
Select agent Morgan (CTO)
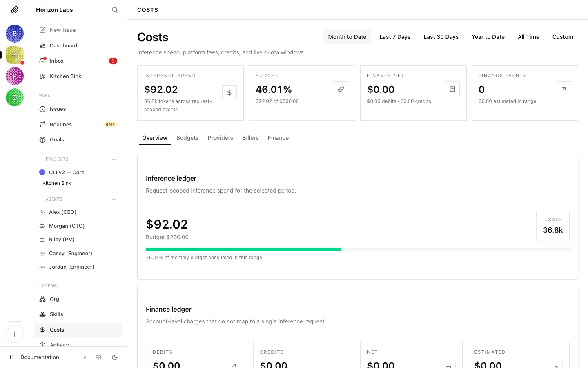(78, 226)
